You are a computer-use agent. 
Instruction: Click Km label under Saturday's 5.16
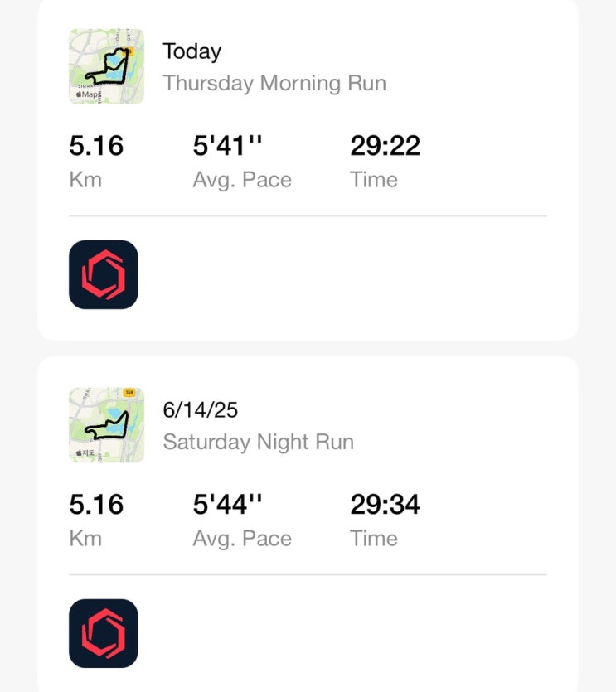pos(85,539)
